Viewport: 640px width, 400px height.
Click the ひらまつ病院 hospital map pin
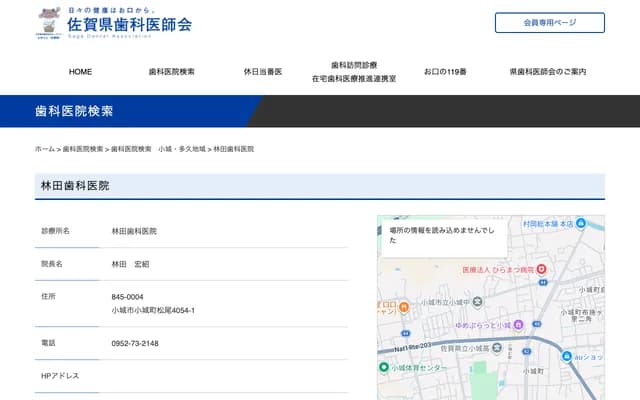coord(541,269)
